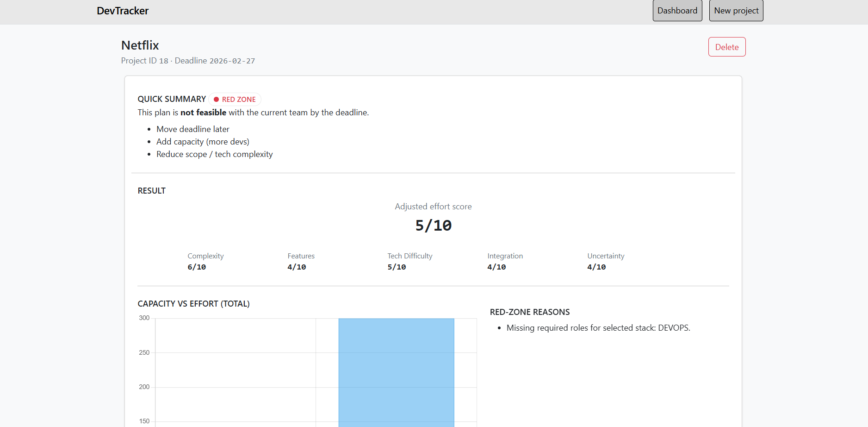Click the Features 4/10 value
The height and width of the screenshot is (427, 868).
tap(297, 267)
